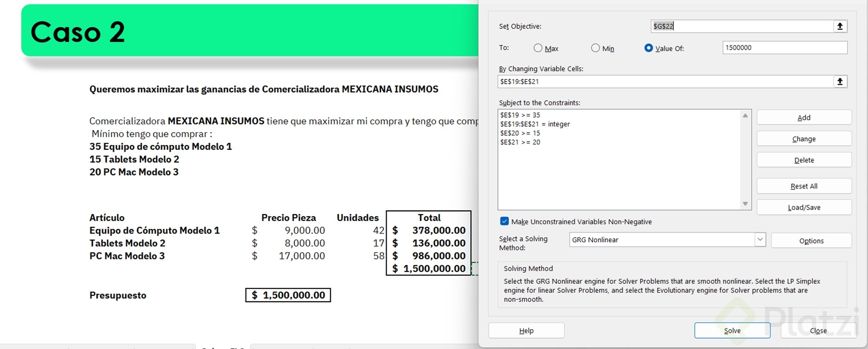Screen dimensions: 868x349
Task: Click the Unidades cell showing 42
Action: click(378, 230)
